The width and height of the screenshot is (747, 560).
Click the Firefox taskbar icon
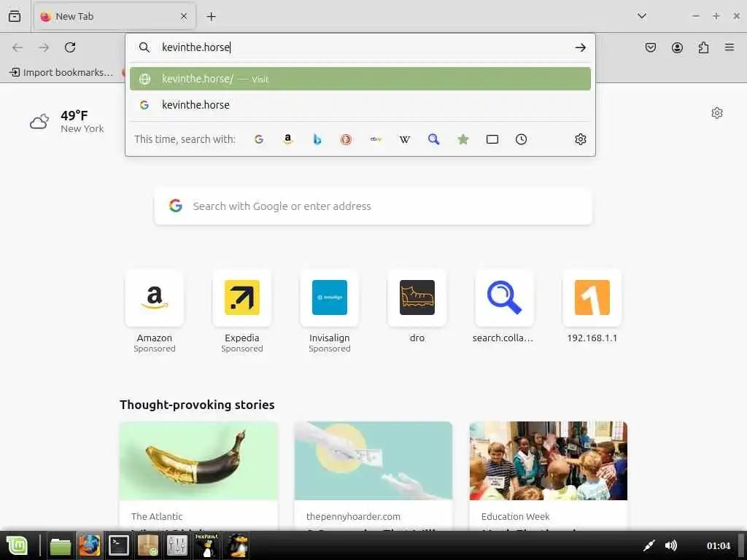click(90, 545)
